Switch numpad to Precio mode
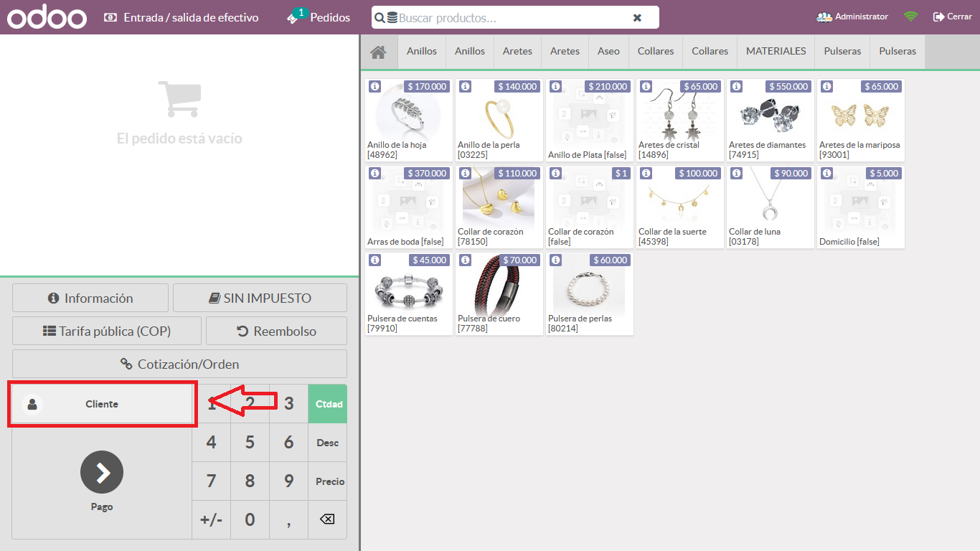Screen dimensions: 980x551 (329, 481)
